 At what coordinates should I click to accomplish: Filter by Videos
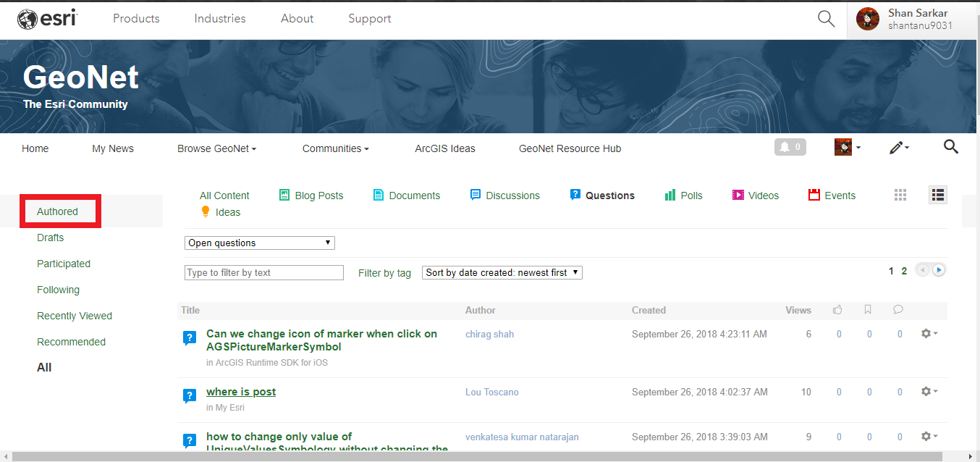(756, 196)
